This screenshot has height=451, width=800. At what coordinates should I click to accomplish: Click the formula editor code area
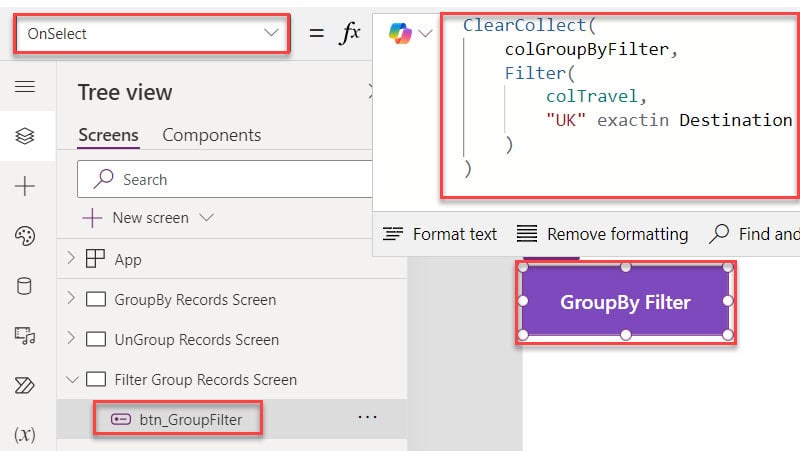coord(621,106)
